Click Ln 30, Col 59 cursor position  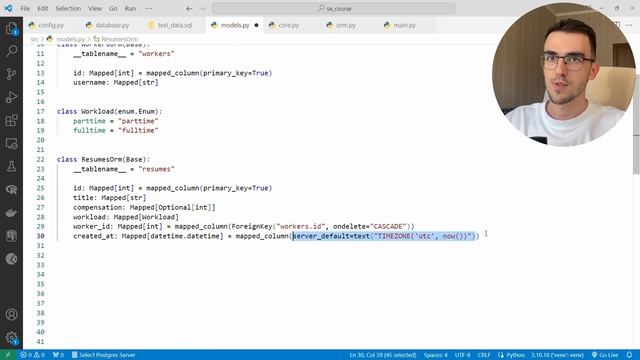[x=383, y=355]
